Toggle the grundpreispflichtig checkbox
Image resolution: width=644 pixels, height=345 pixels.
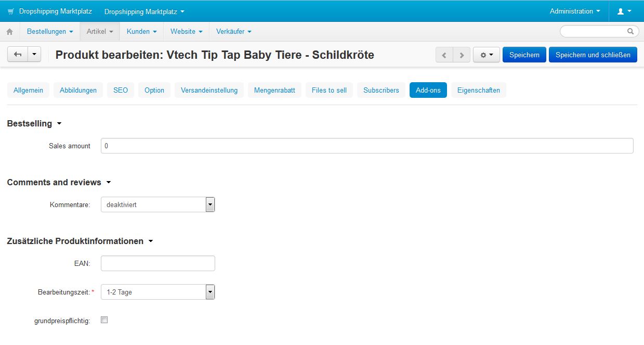(104, 320)
